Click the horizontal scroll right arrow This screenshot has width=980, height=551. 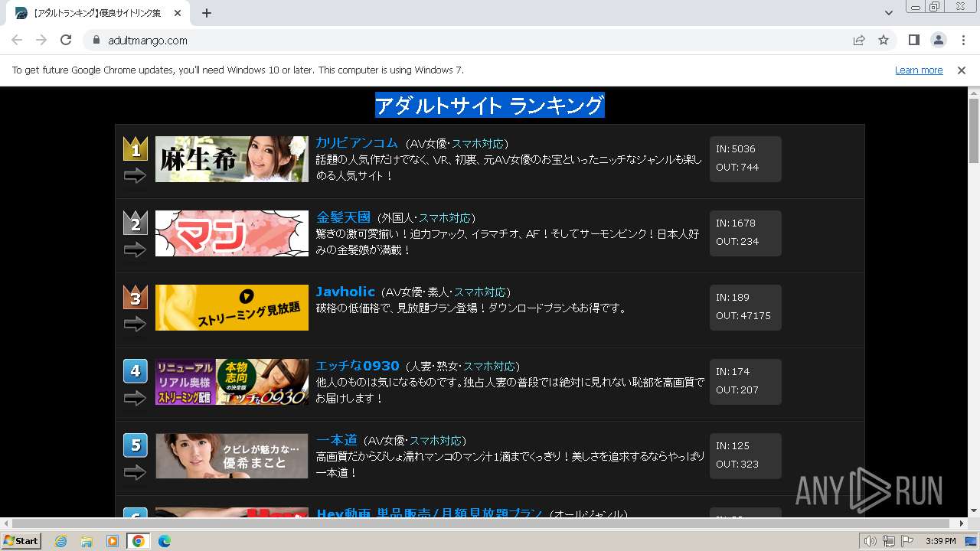[x=962, y=523]
